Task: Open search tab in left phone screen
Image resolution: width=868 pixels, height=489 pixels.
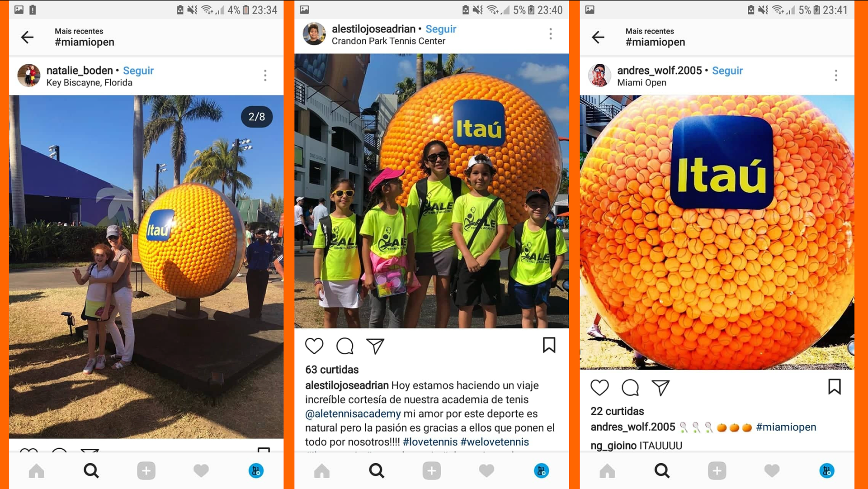Action: [x=91, y=471]
